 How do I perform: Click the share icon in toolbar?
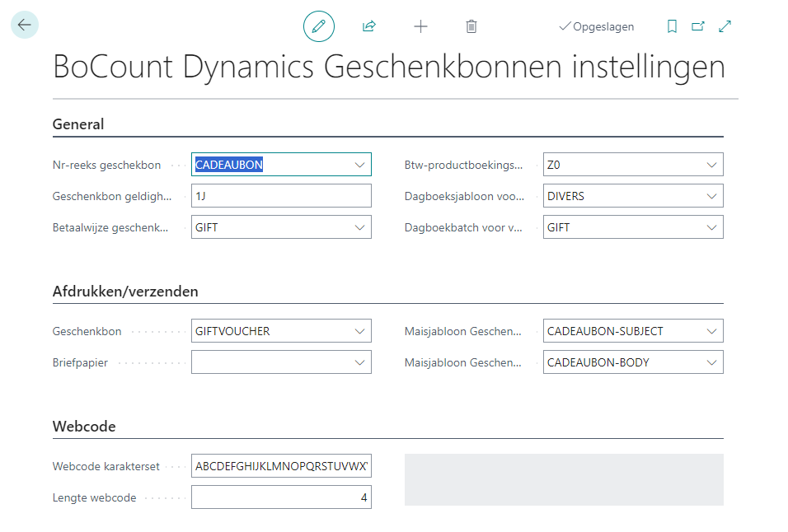(368, 26)
